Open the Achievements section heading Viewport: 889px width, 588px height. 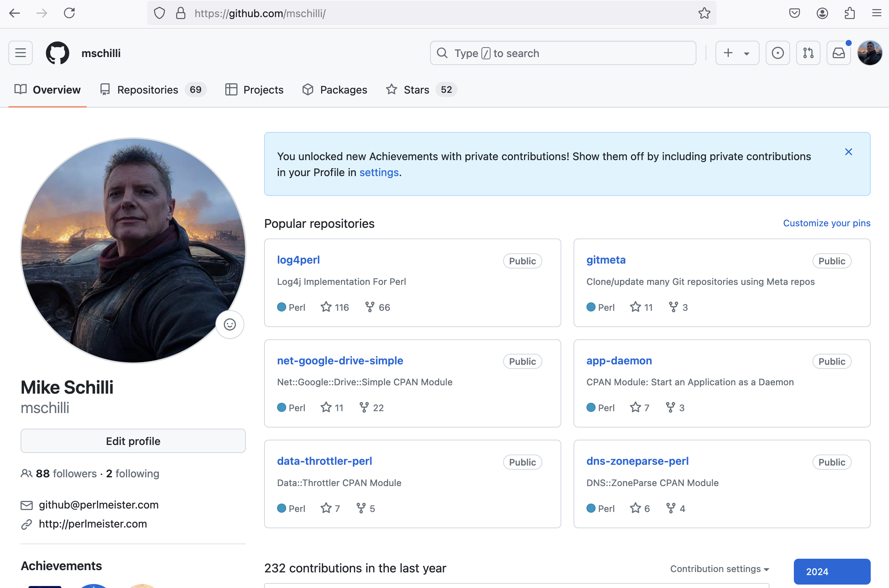[x=61, y=566]
